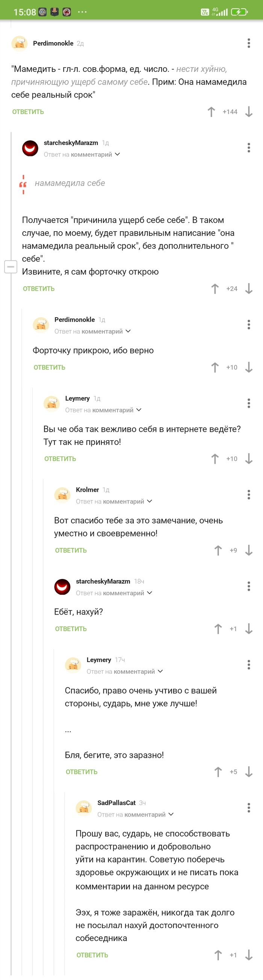Open SadPallasCat's profile via username
The height and width of the screenshot is (980, 263).
pos(116,803)
